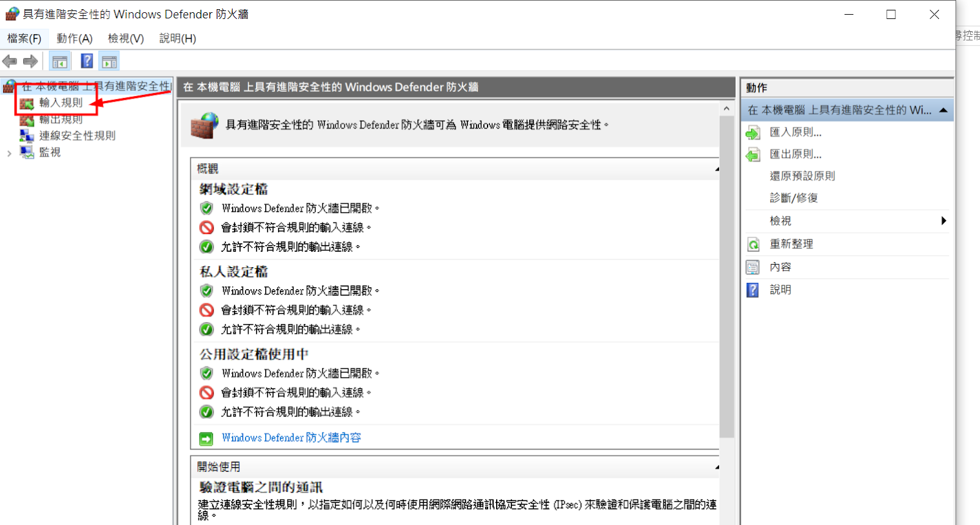The image size is (980, 525).
Task: Click the 說明 help icon in actions pane
Action: tap(753, 290)
